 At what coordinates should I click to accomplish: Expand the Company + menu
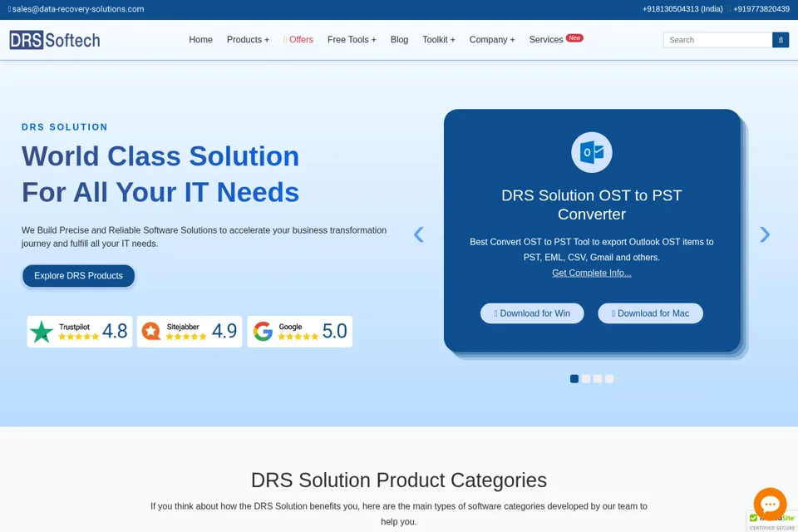click(491, 40)
